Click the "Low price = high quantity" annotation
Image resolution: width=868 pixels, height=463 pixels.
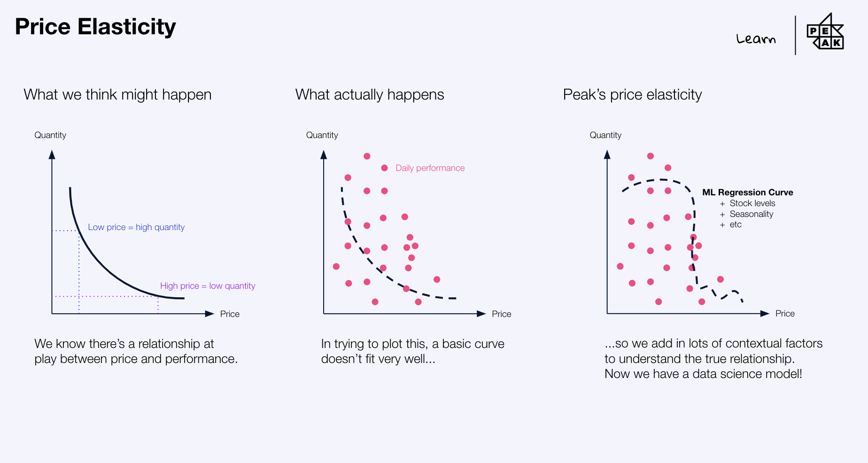[136, 227]
